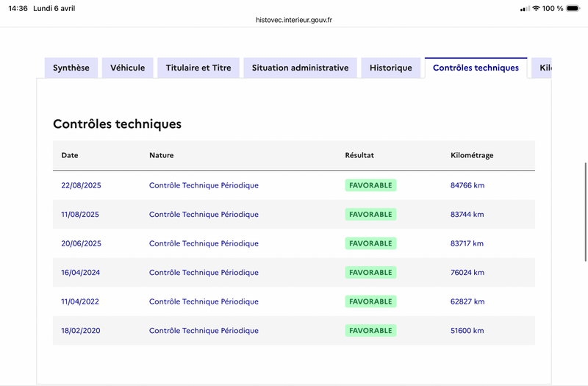The image size is (588, 386).
Task: Open the Titulaire et Titre tab
Action: coord(198,68)
